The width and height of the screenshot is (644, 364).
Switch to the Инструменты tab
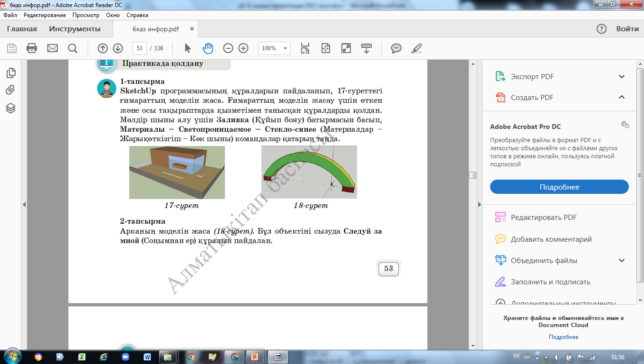click(x=75, y=29)
